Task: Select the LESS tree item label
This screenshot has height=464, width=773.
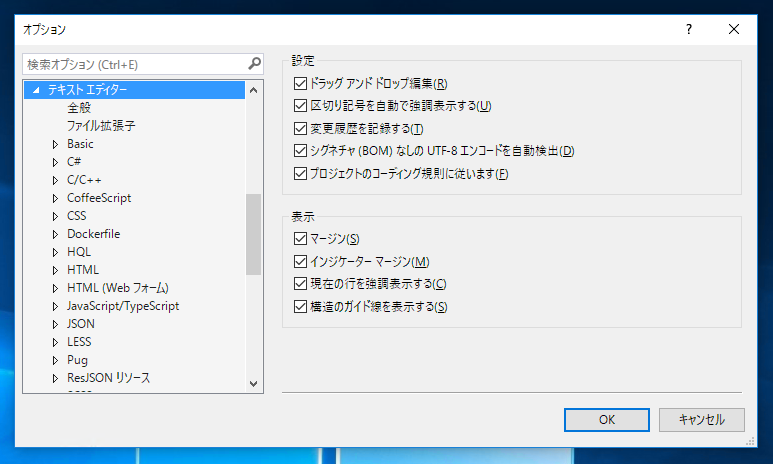Action: coord(79,342)
